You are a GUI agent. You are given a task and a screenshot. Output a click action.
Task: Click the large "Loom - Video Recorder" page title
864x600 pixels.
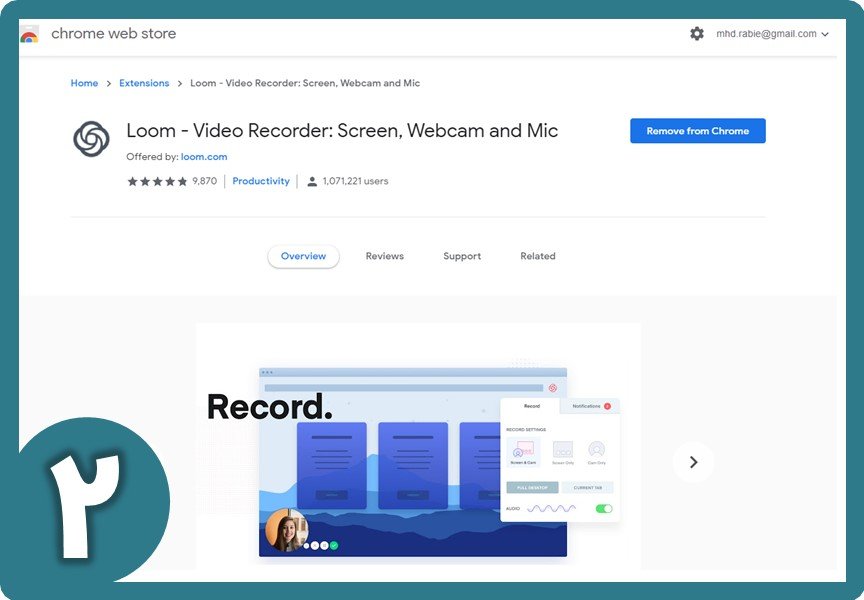tap(342, 131)
